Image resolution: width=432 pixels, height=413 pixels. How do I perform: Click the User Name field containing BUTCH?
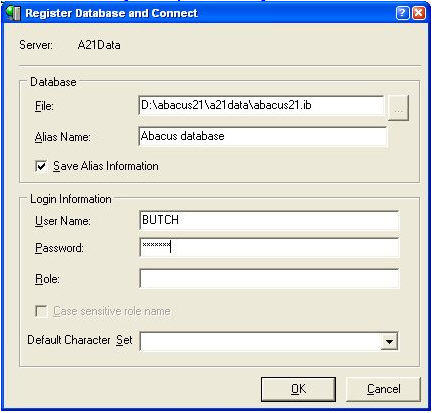point(269,220)
